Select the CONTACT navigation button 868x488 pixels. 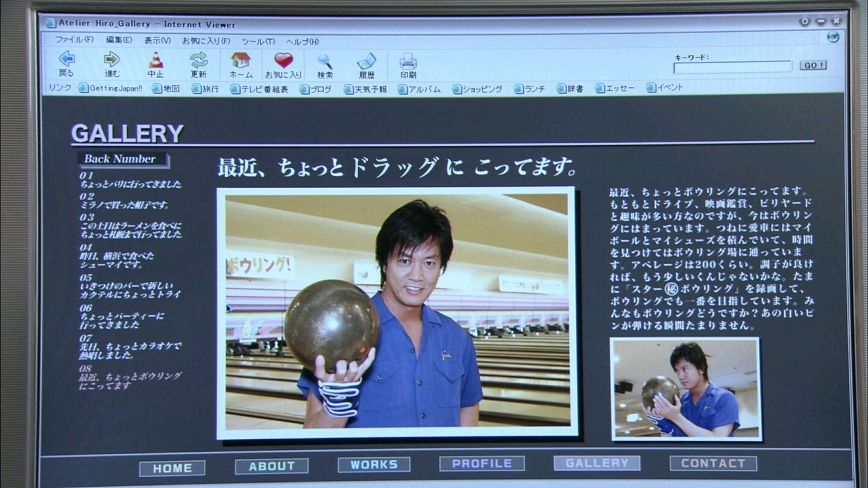[x=713, y=463]
